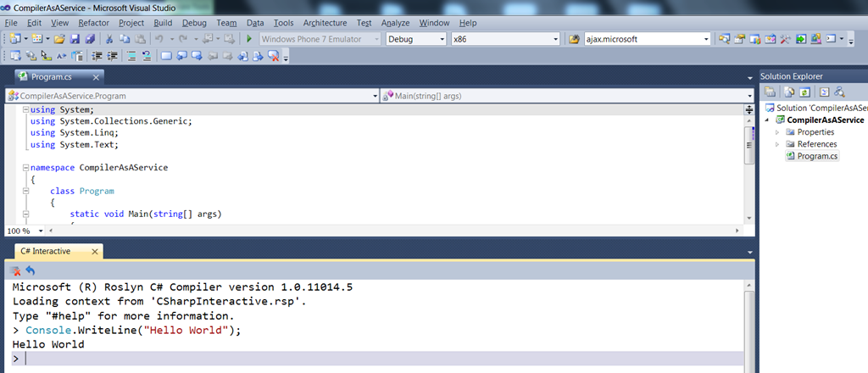The height and width of the screenshot is (373, 868).
Task: Click the Add New Item toolbar icon
Action: coord(37,39)
